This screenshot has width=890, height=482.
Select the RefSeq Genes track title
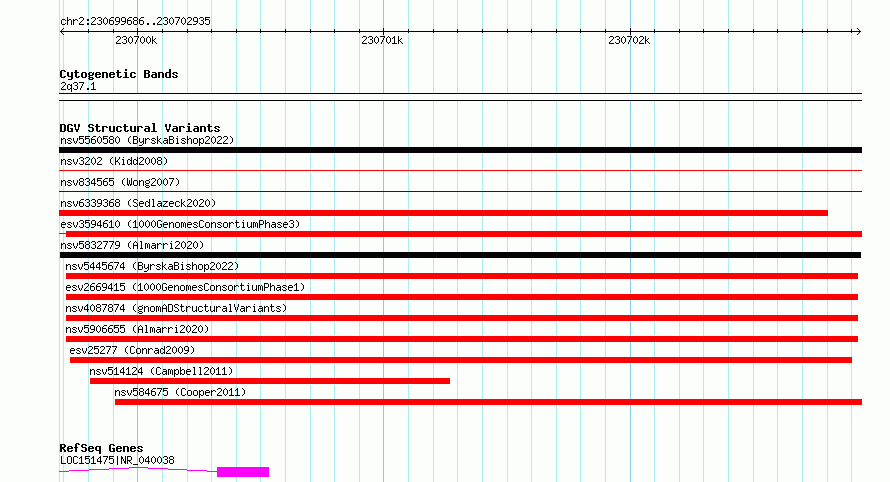(x=101, y=448)
